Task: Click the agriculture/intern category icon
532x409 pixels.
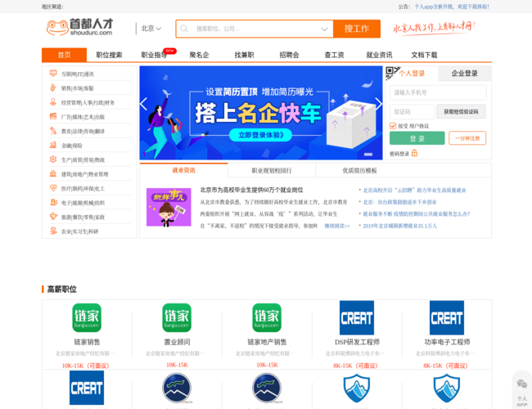Action: tap(53, 231)
